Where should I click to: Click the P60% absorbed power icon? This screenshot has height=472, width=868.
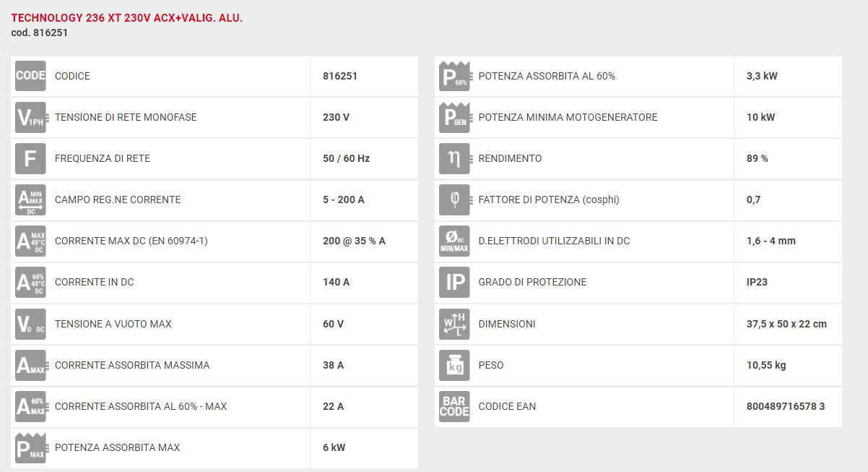click(x=454, y=76)
